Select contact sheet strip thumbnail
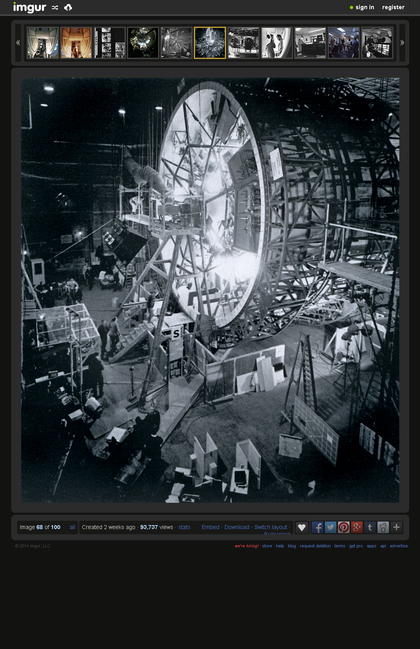 point(110,43)
